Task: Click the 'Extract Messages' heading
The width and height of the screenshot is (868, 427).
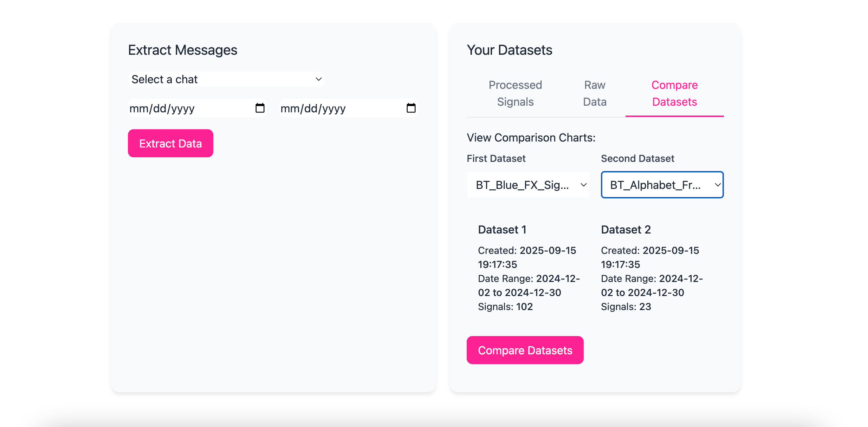Action: coord(183,50)
